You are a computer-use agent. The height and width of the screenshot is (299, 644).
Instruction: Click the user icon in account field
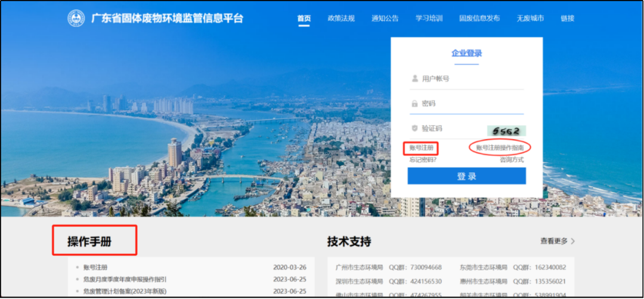pos(415,79)
